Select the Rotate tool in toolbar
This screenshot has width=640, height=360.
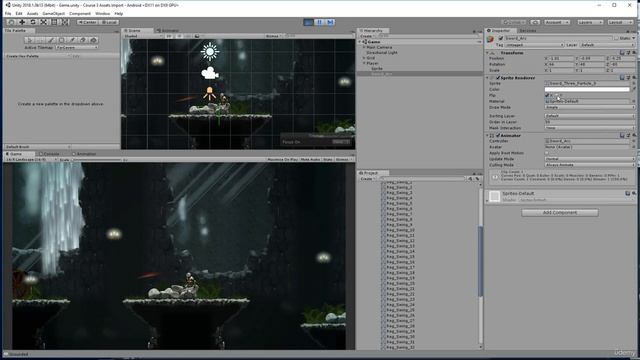[33, 22]
